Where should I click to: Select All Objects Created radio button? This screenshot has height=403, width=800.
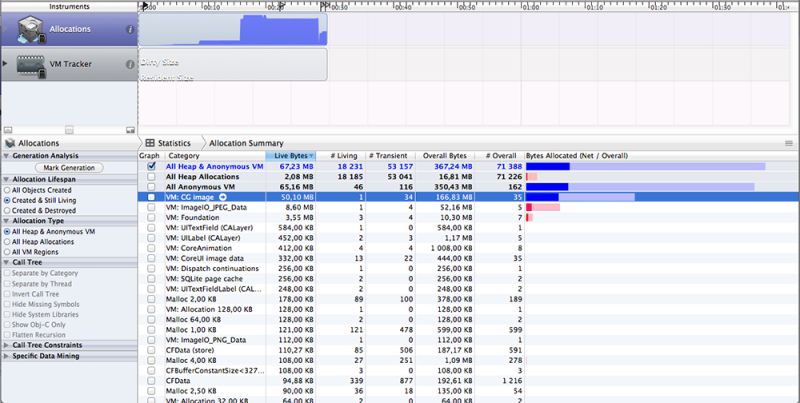7,190
